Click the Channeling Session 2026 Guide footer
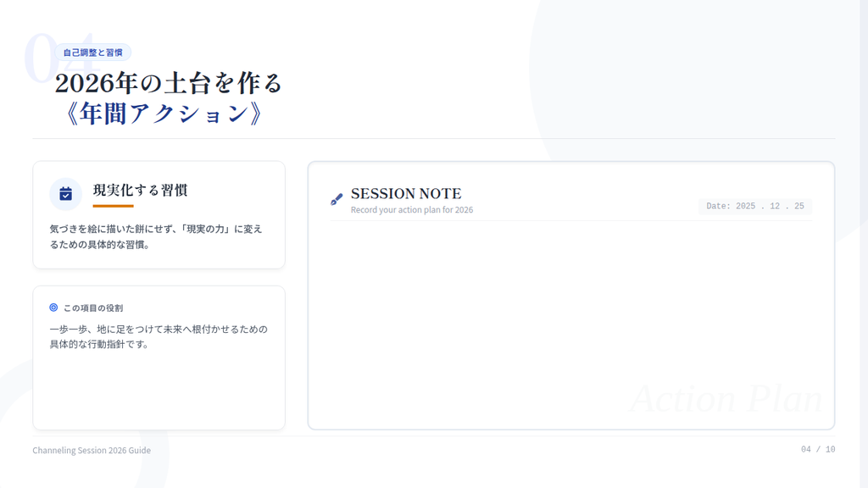The image size is (868, 488). pyautogui.click(x=92, y=450)
